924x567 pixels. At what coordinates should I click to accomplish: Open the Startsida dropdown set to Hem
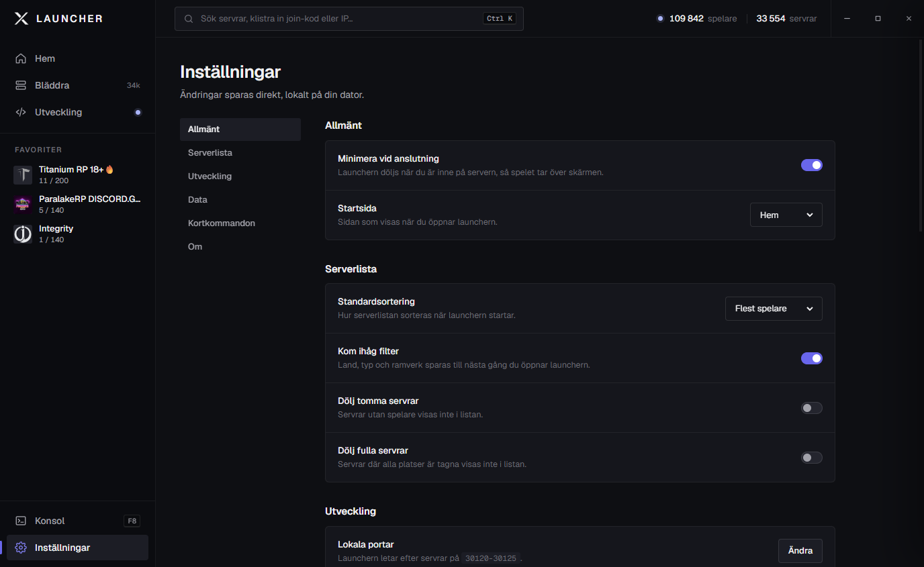coord(786,215)
